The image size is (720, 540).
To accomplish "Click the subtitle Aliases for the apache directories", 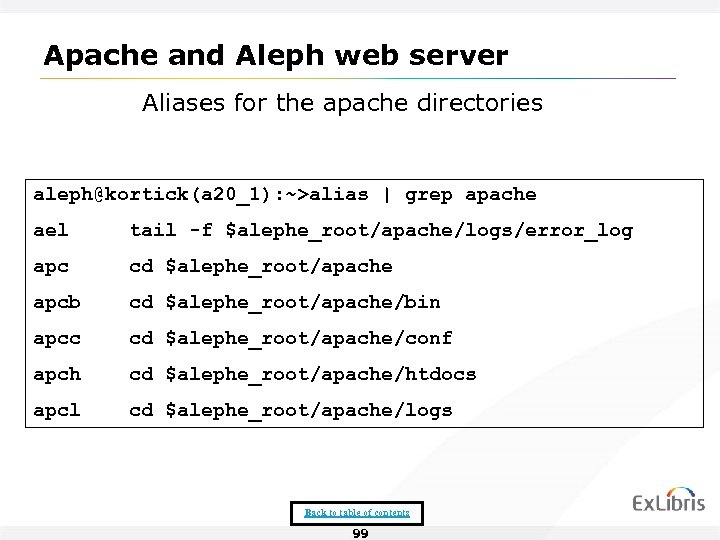I will [x=342, y=103].
